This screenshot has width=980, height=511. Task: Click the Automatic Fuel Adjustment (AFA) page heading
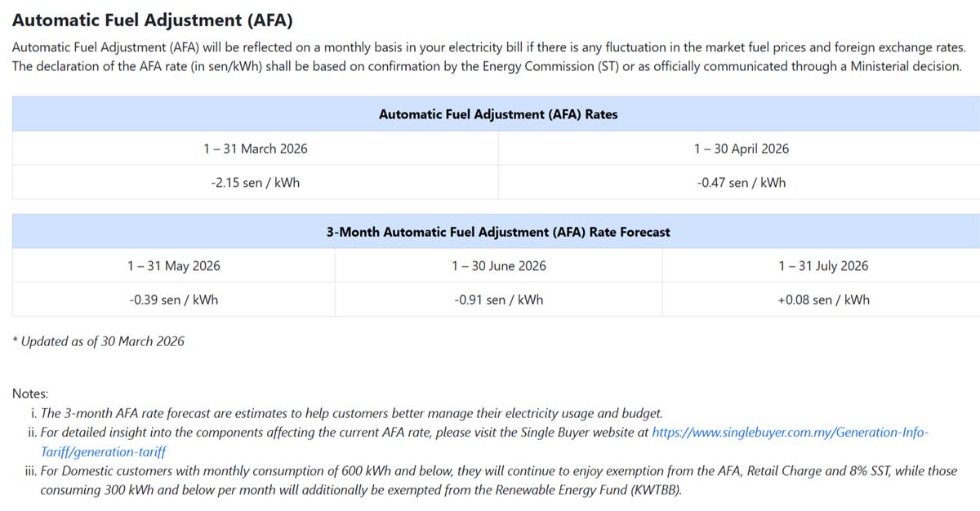coord(152,20)
